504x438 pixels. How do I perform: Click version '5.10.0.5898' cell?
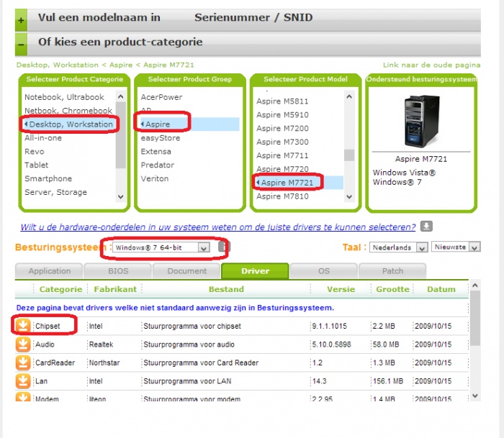tap(331, 345)
